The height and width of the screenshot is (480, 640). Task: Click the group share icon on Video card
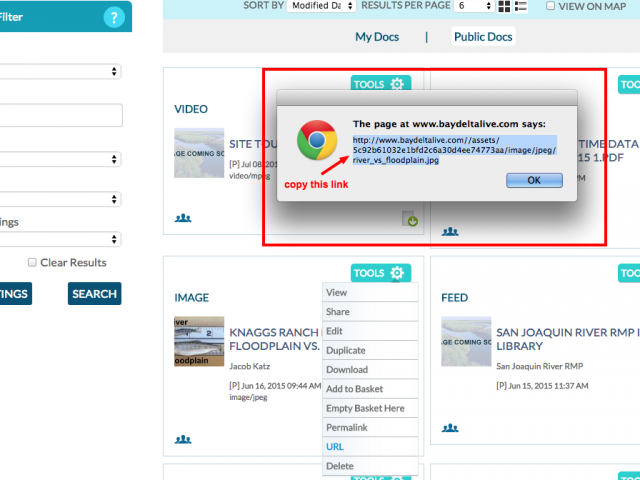click(183, 218)
